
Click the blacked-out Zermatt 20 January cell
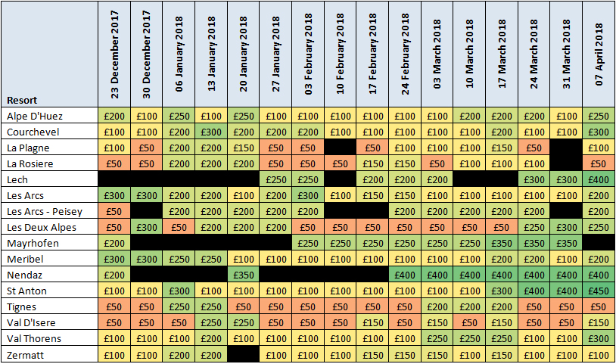244,355
